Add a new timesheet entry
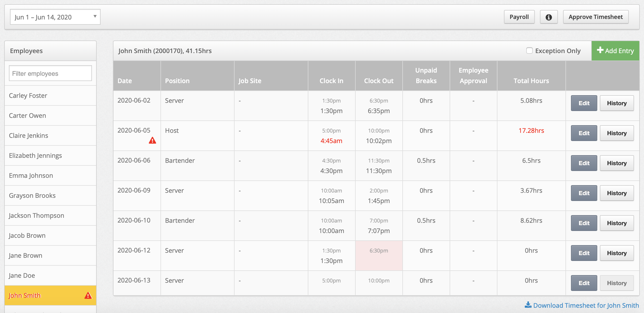644x313 pixels. point(615,51)
